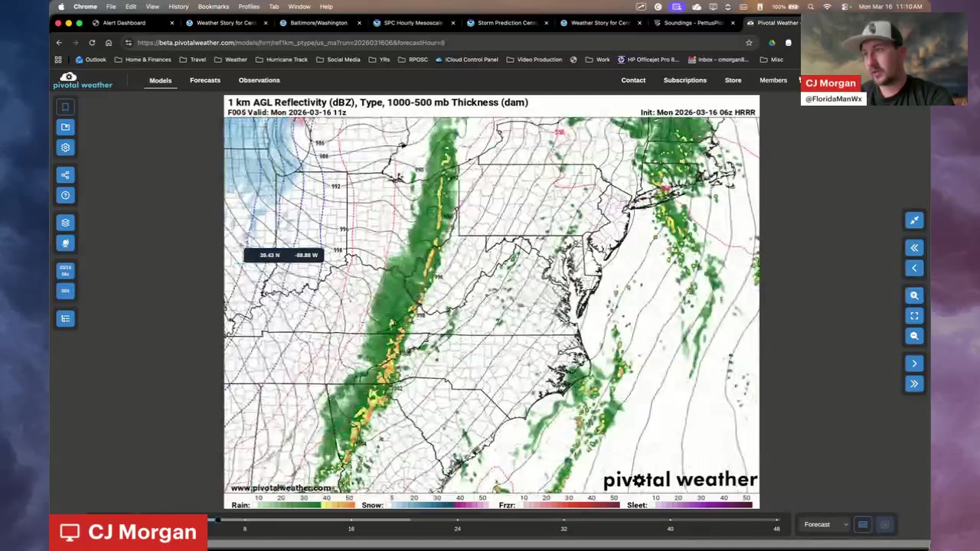This screenshot has height=551, width=980.
Task: Expand the Models menu
Action: (160, 80)
